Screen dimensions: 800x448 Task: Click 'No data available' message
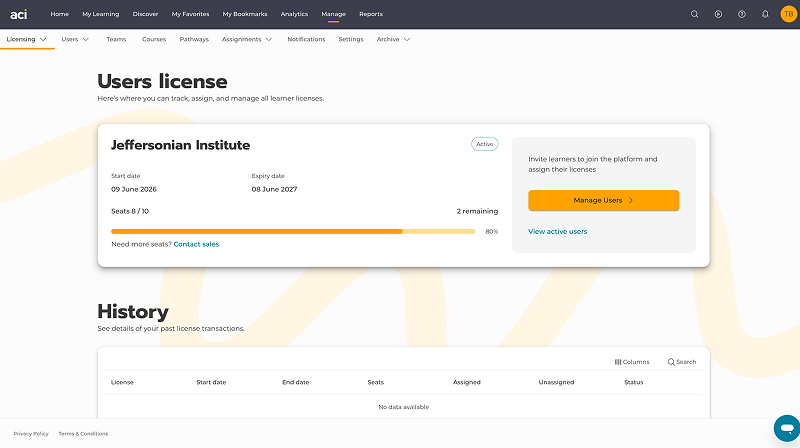[404, 407]
